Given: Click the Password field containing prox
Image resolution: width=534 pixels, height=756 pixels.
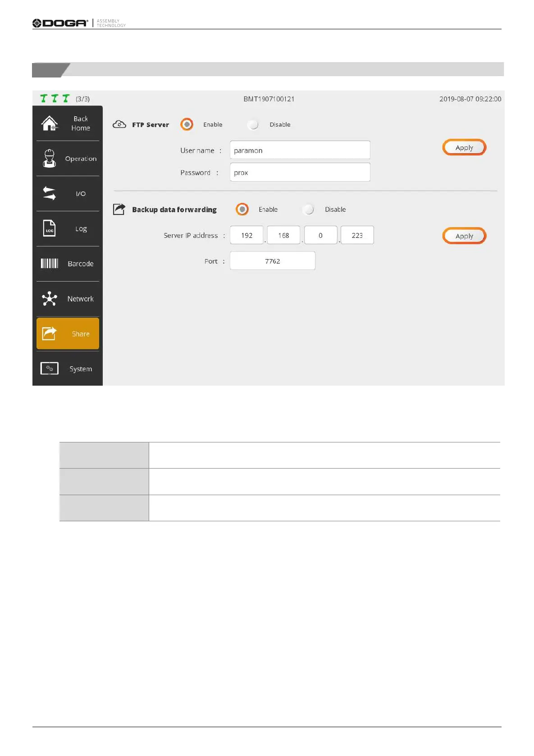Looking at the screenshot, I should pyautogui.click(x=300, y=172).
